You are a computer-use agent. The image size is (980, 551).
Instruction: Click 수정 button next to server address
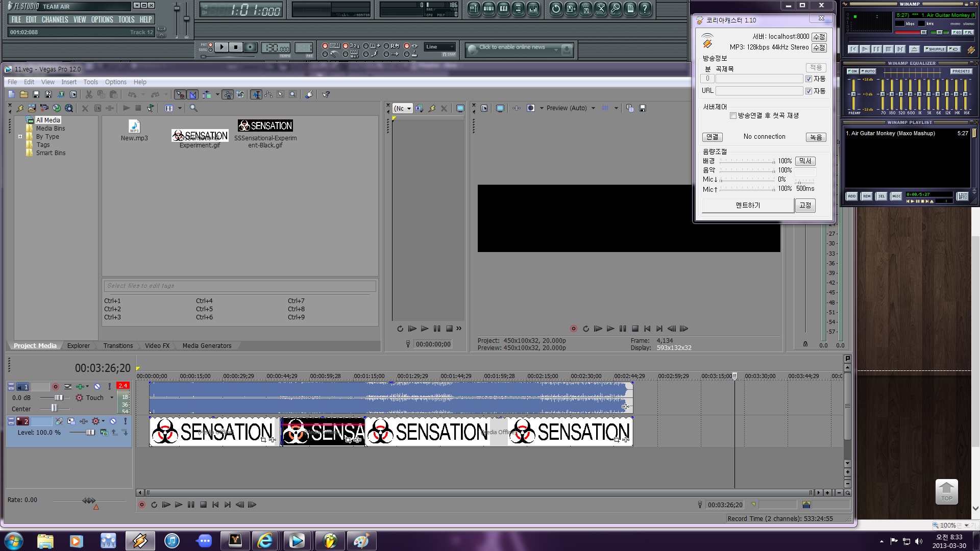819,37
